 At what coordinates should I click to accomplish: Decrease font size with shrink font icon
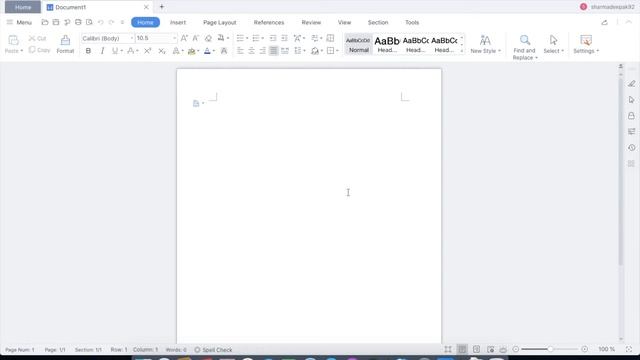(196, 38)
